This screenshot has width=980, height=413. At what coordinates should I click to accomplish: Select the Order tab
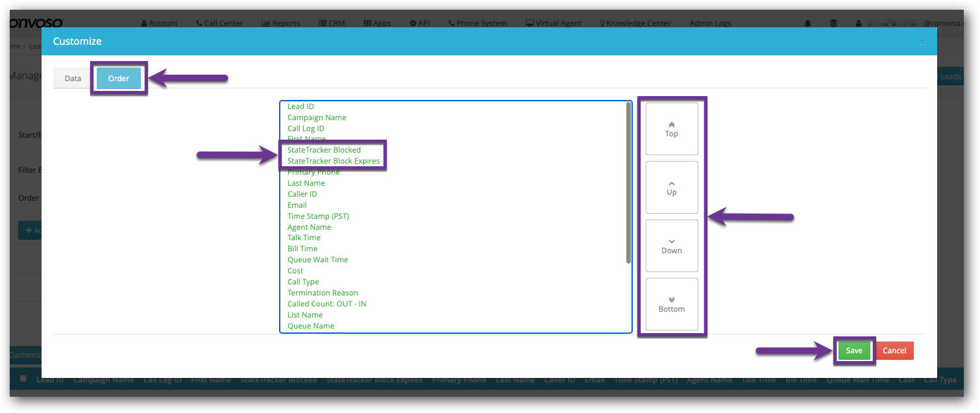[x=119, y=79]
